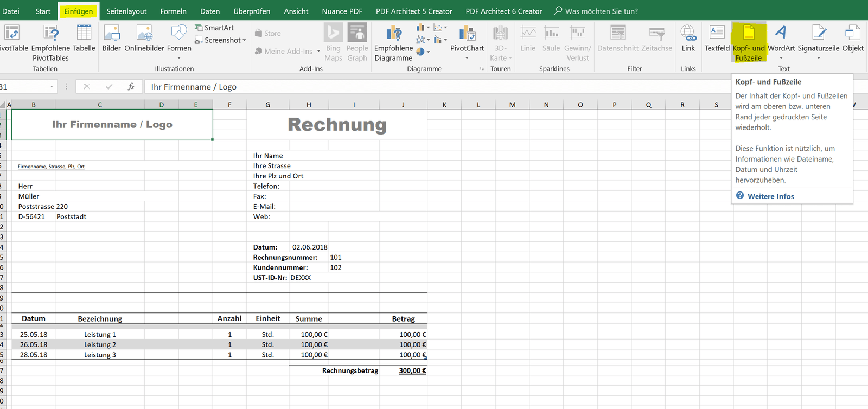Insert a Linie sparkline

pos(528,38)
